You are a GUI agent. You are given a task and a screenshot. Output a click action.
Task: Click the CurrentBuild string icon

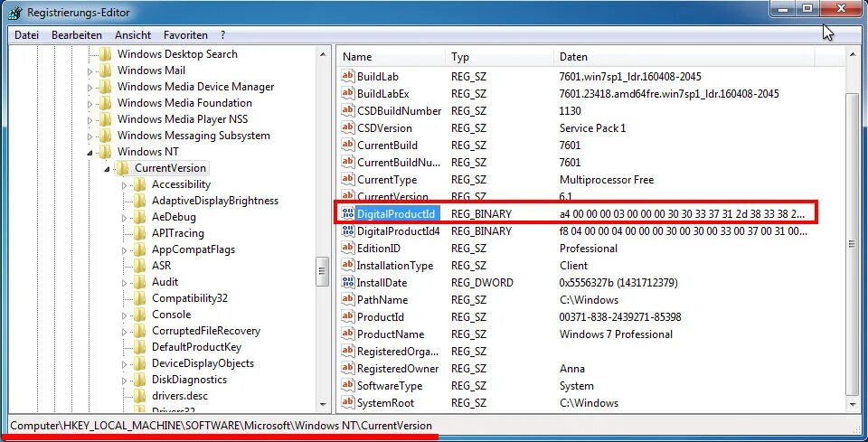point(347,145)
